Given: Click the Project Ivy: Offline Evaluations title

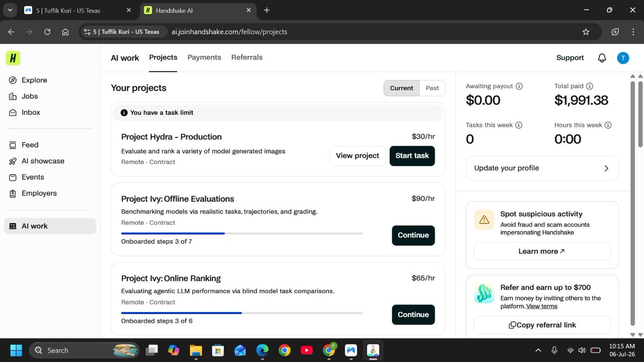Looking at the screenshot, I should [x=178, y=199].
